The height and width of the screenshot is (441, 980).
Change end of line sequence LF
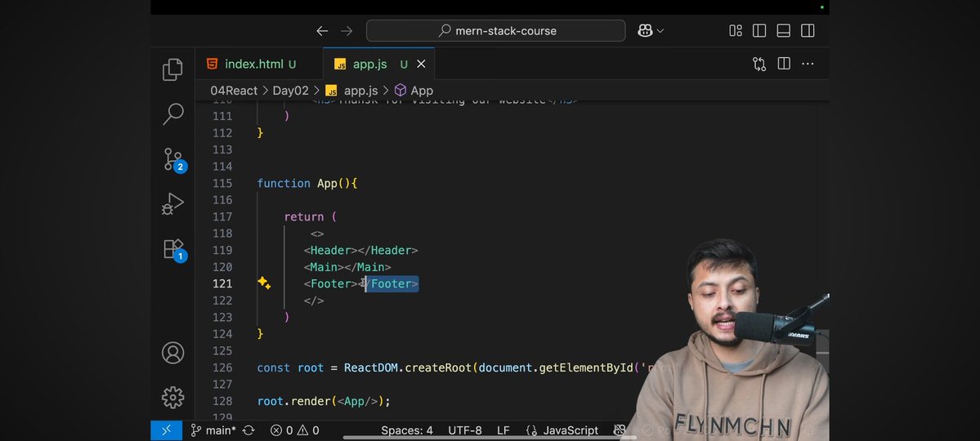click(503, 430)
